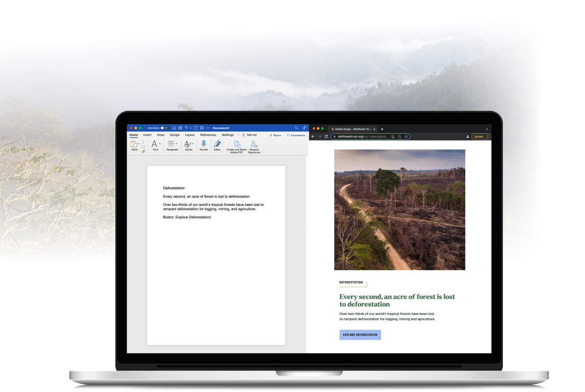The width and height of the screenshot is (585, 392).
Task: Reload the Rainforest Trust page
Action: [326, 136]
